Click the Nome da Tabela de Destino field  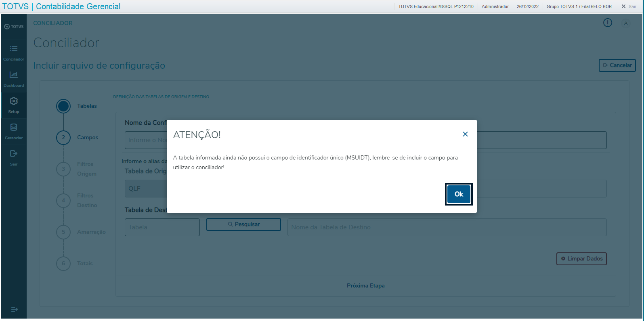[447, 227]
